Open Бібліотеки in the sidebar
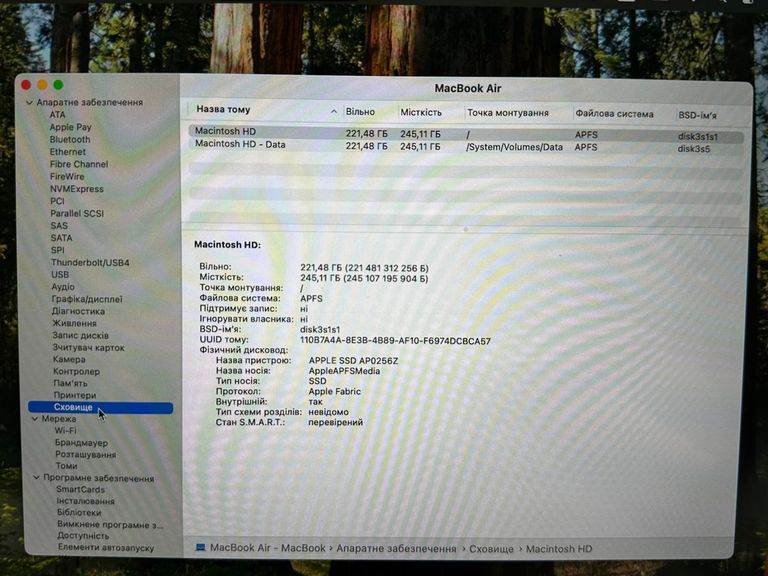Image resolution: width=768 pixels, height=576 pixels. [79, 513]
